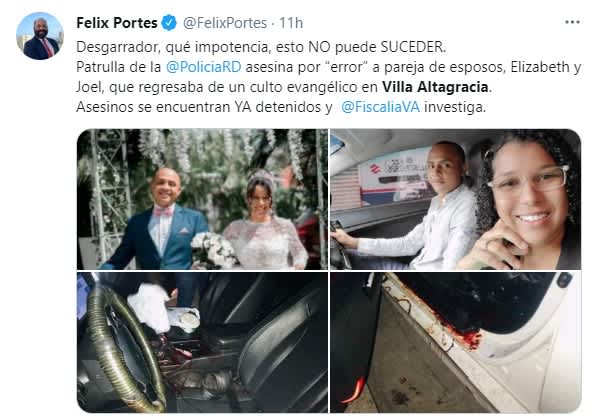Click the word SUCEDER in the tweet

(x=413, y=47)
